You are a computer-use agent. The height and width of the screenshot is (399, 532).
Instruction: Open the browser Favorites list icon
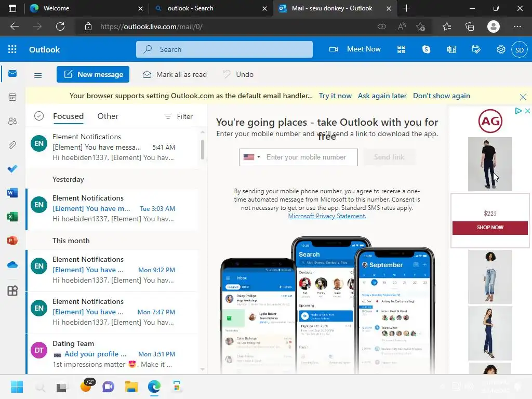(447, 26)
